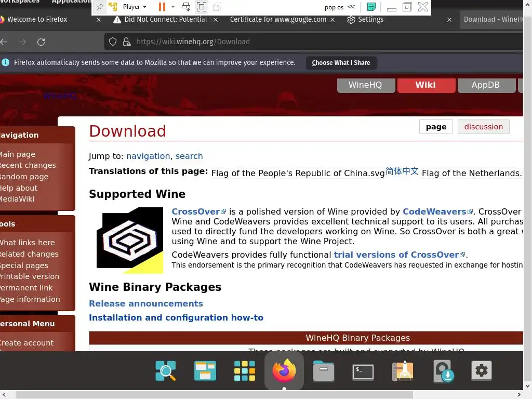Close the Settings tab

coord(449,20)
